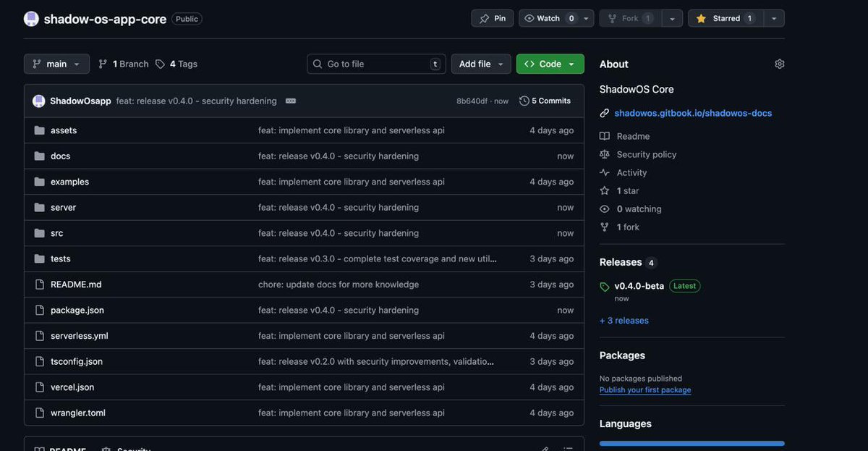Open the main branch selector

point(56,63)
